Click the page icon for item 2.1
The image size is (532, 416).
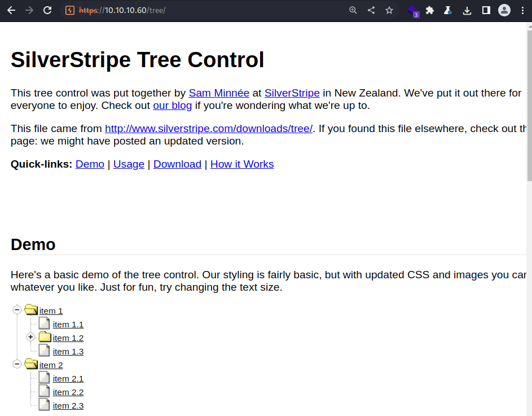pyautogui.click(x=44, y=377)
